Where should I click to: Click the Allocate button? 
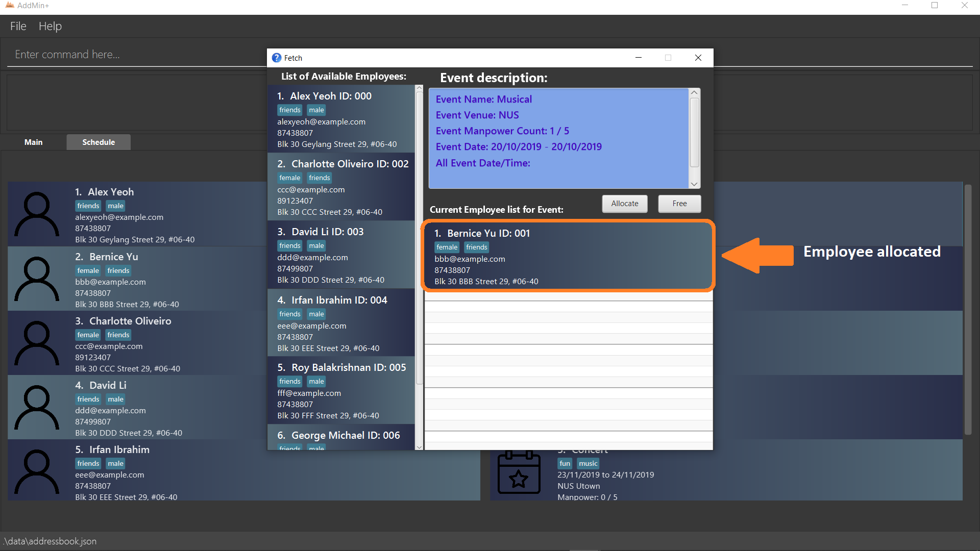pyautogui.click(x=625, y=204)
